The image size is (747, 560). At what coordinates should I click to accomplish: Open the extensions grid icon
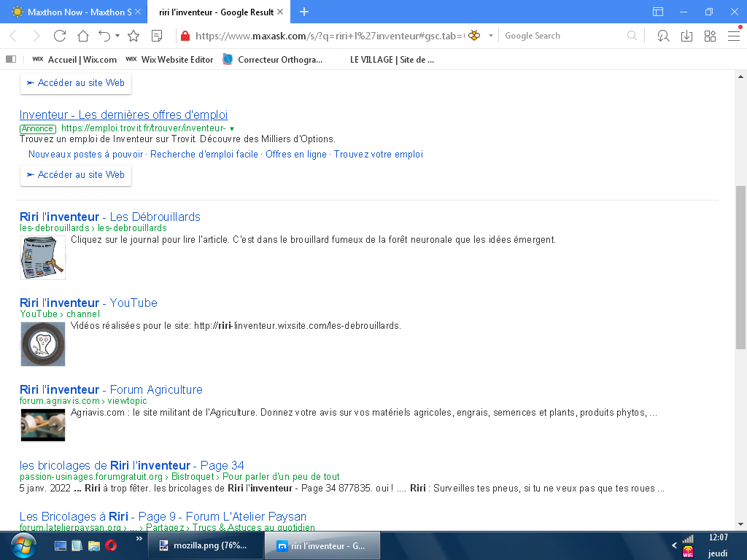(710, 36)
